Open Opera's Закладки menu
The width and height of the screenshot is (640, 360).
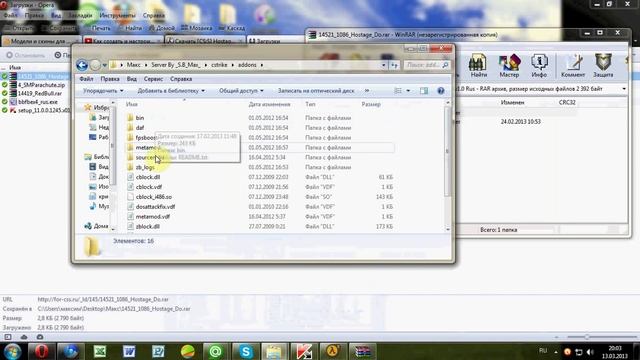(x=80, y=16)
